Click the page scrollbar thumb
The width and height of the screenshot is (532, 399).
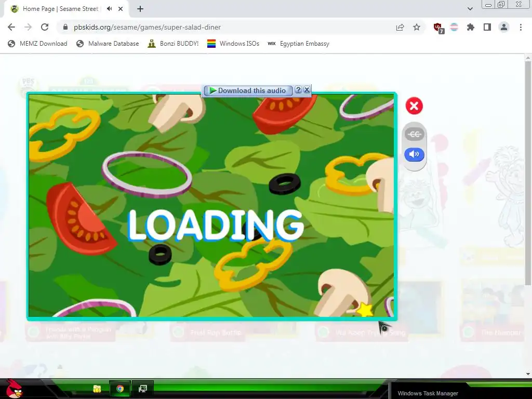528,173
